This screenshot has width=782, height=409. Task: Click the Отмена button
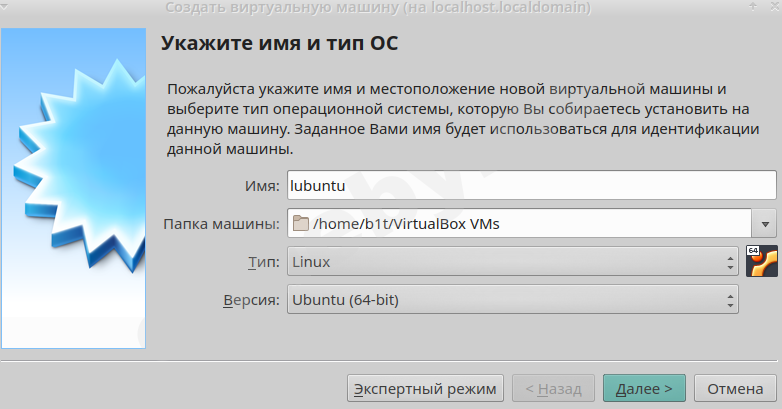[735, 387]
